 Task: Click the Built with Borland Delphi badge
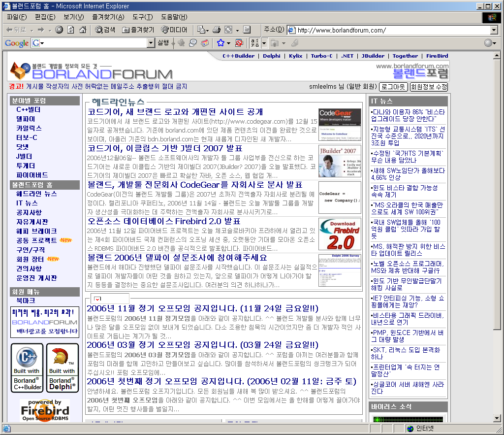coord(63,368)
